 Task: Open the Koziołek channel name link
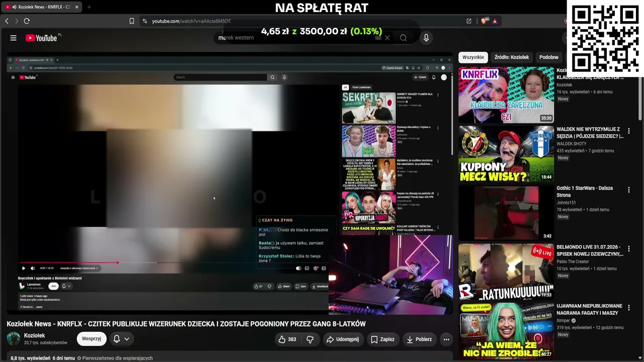point(35,335)
